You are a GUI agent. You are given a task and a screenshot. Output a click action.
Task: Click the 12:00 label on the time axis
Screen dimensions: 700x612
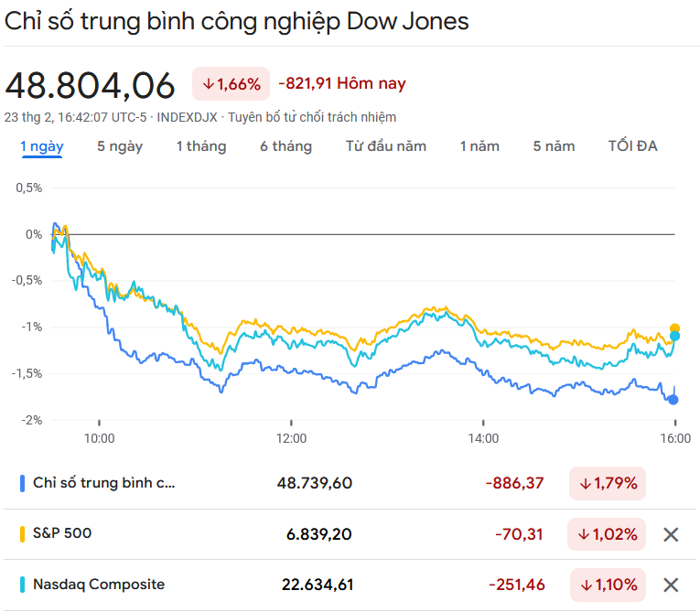[291, 438]
